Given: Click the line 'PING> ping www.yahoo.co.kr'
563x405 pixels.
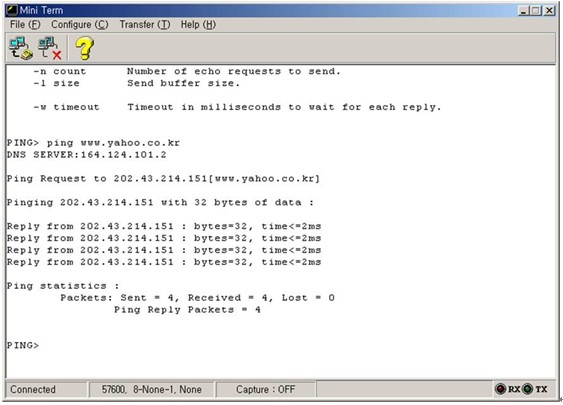Looking at the screenshot, I should [x=93, y=143].
